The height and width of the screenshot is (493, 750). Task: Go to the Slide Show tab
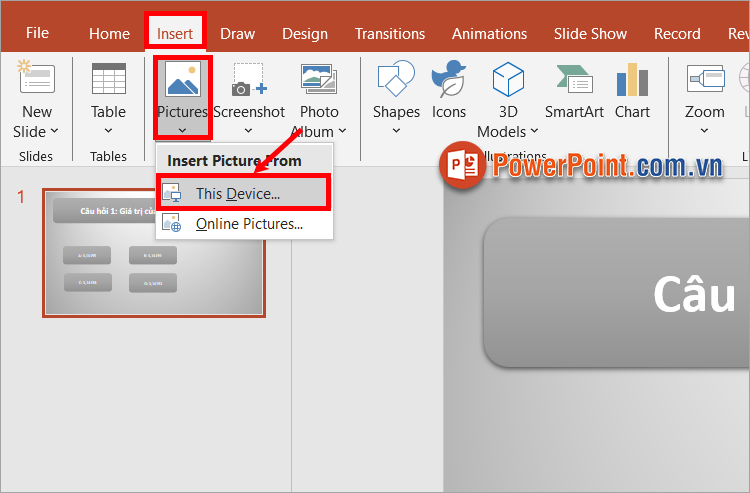590,33
